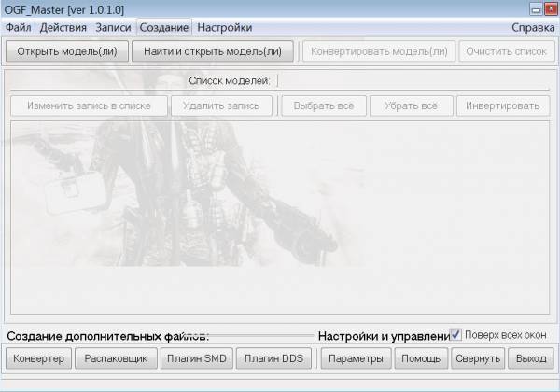Launch the Конвертер tool
Viewport: 560px width, 392px height.
38,358
